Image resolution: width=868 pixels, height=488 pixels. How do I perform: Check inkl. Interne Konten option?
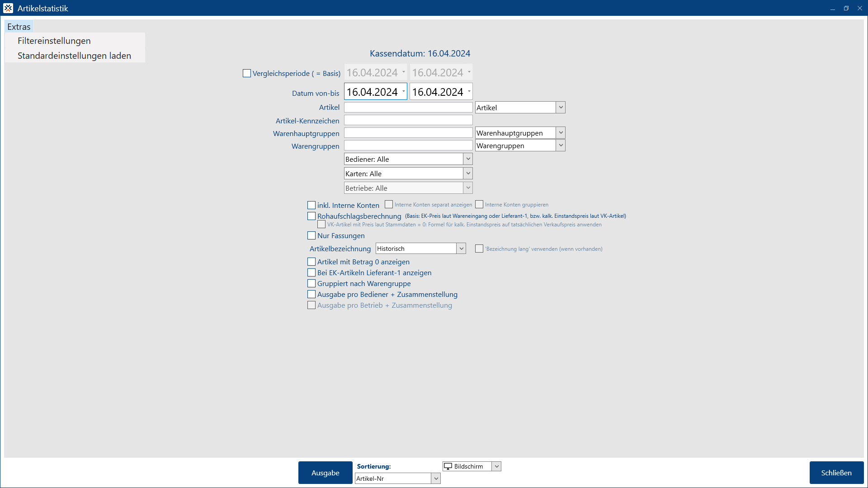[x=311, y=205]
